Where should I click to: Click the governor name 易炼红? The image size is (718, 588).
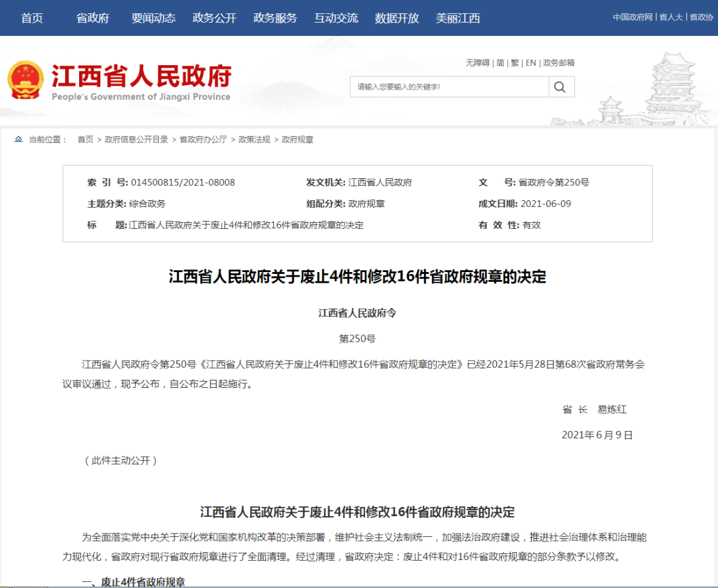point(612,409)
